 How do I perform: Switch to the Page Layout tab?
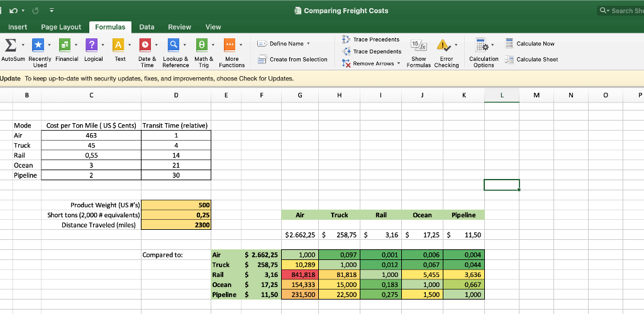61,27
